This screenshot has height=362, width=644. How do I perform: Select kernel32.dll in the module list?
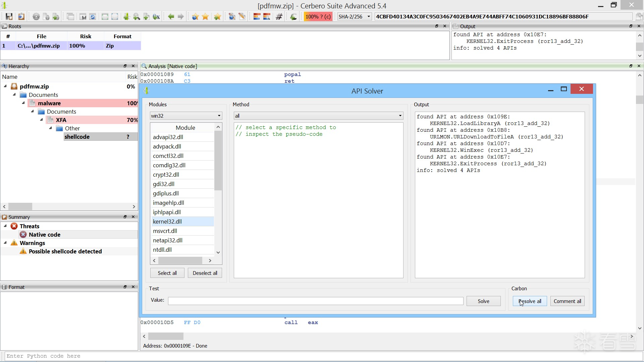(167, 222)
